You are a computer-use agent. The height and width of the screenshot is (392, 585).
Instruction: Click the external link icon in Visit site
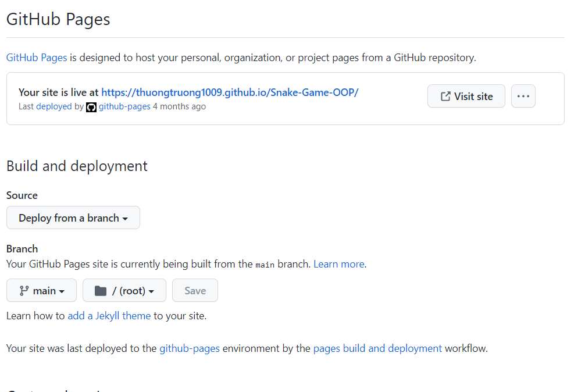point(445,96)
